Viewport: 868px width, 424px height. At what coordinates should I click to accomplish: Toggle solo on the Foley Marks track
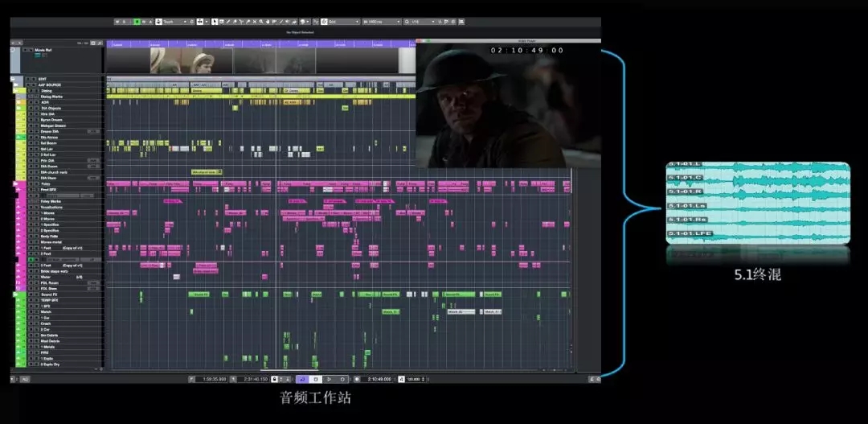[33, 202]
